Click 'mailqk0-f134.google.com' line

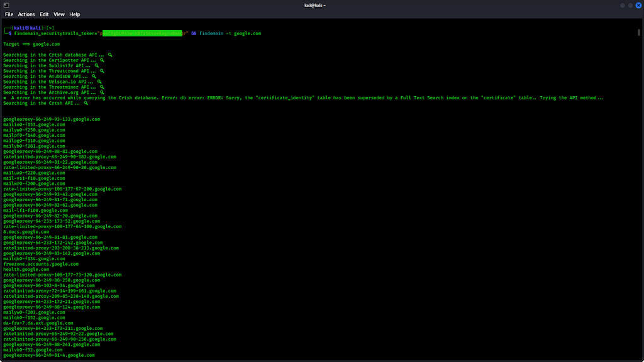click(34, 258)
